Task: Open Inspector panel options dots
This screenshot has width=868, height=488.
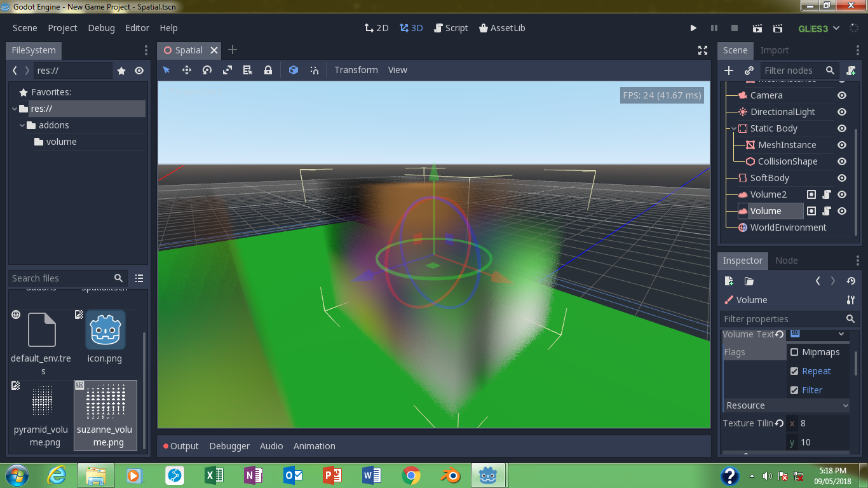Action: [858, 261]
